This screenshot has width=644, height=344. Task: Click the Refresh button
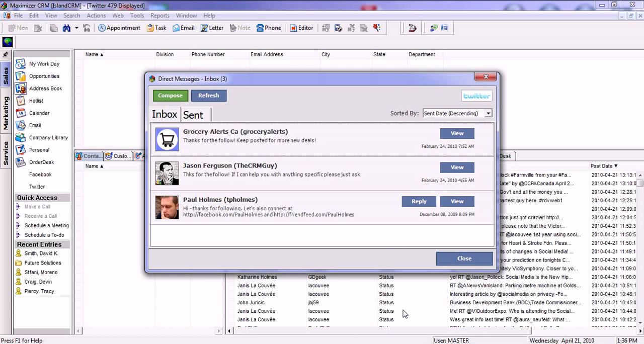[209, 96]
